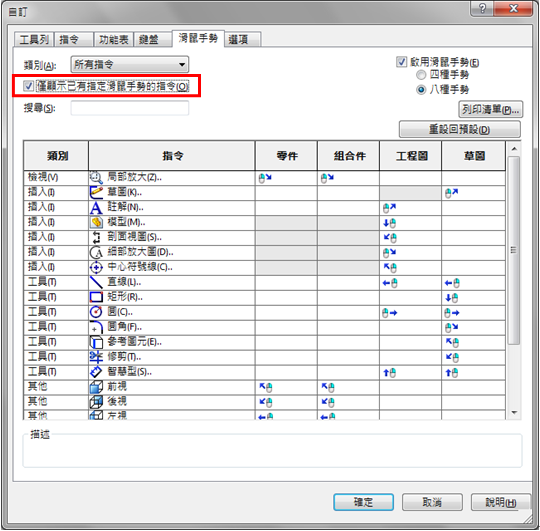This screenshot has height=531, width=540.
Task: Click the 重設回預設 button
Action: point(459,129)
